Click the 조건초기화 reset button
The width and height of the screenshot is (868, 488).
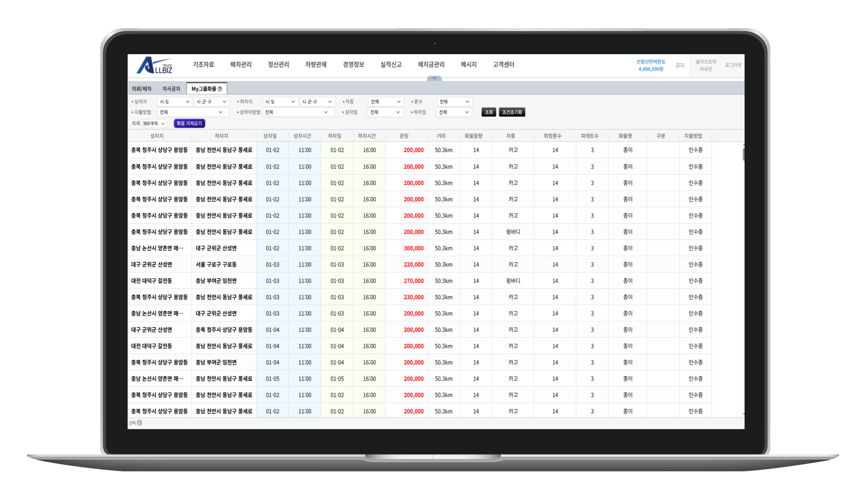click(x=512, y=112)
